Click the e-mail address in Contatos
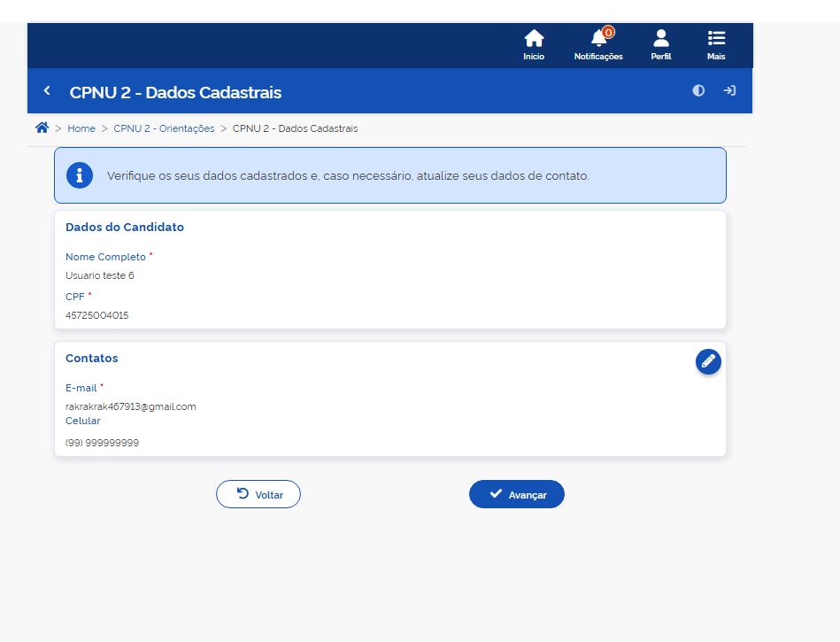Viewport: 840px width, 642px height. pos(131,406)
